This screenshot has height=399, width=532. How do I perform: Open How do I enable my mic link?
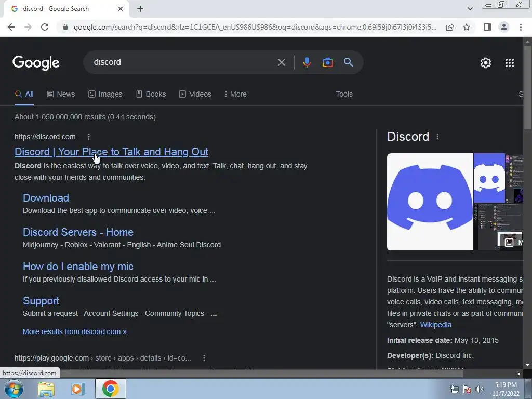pos(78,267)
